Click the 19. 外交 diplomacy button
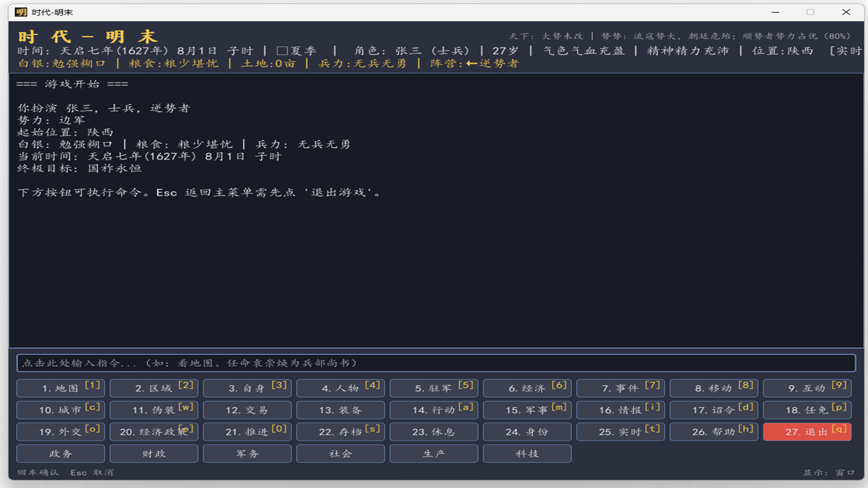The height and width of the screenshot is (488, 868). tap(61, 432)
